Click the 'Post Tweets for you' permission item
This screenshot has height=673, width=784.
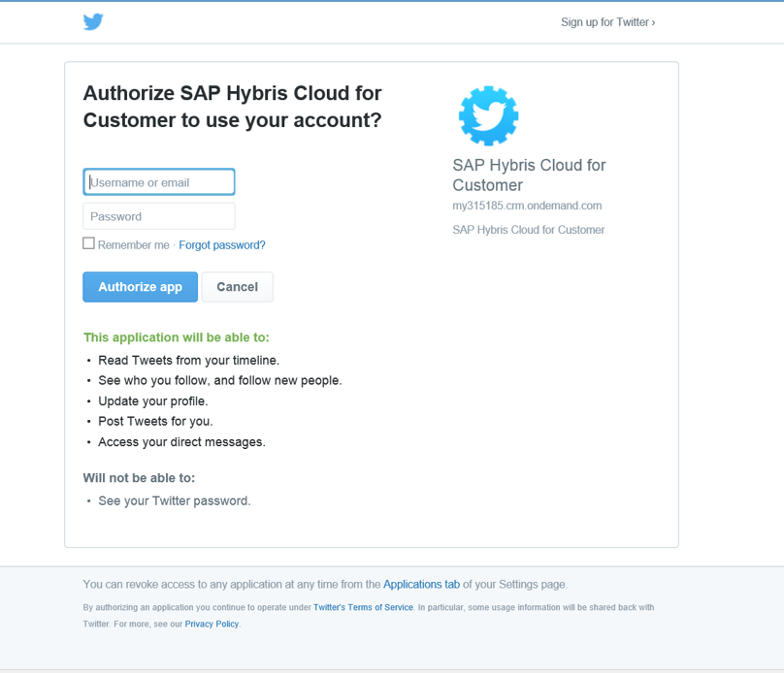click(x=155, y=421)
